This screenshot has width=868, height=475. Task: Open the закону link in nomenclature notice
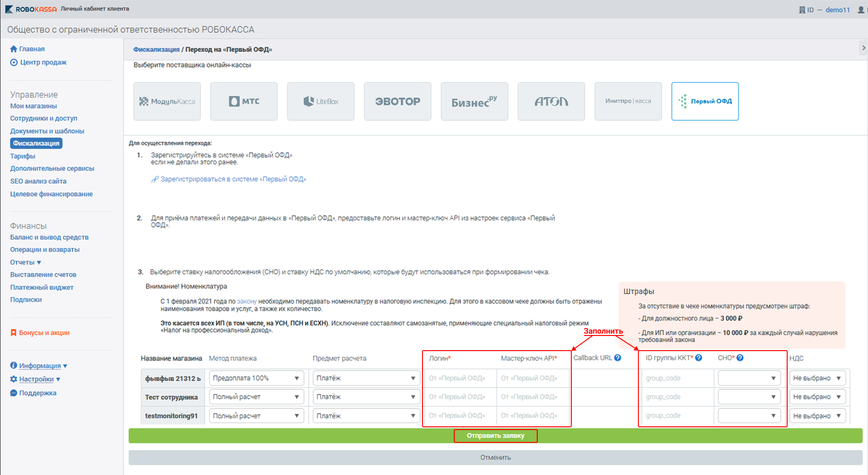coord(247,302)
